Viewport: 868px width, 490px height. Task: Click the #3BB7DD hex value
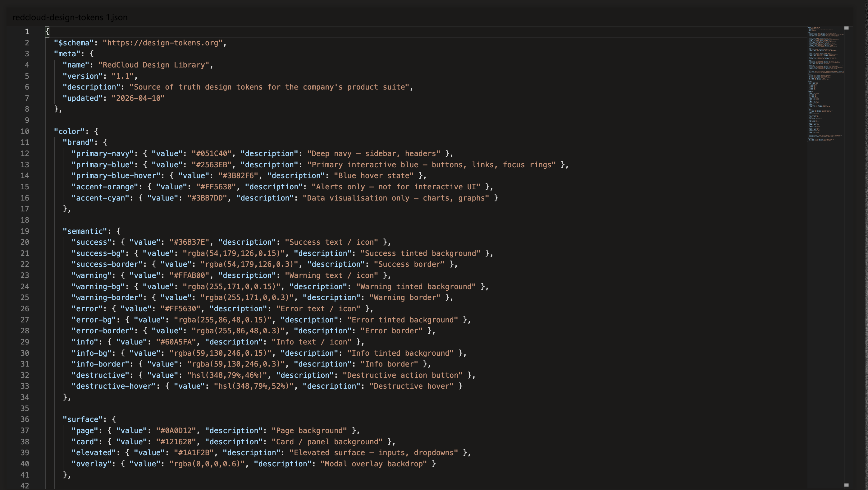(207, 198)
